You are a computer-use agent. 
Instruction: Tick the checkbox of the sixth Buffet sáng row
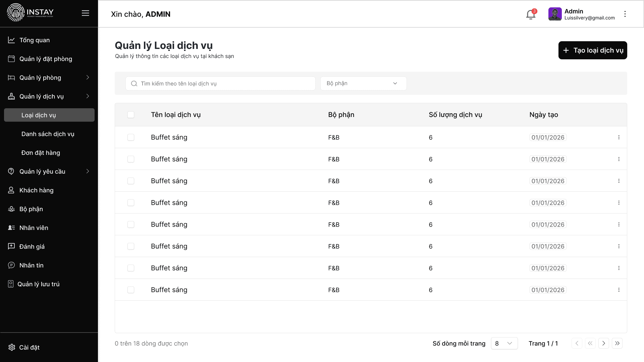[131, 246]
